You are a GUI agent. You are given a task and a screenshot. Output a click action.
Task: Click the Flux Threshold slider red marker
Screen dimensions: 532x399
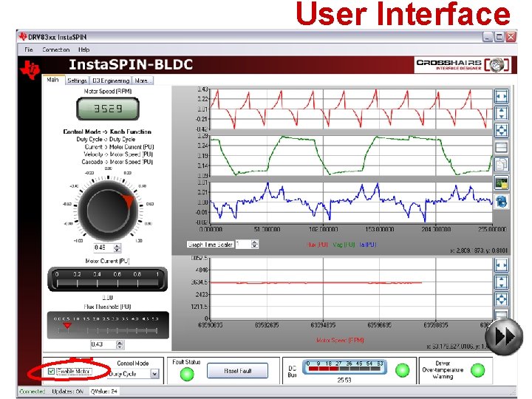pos(67,325)
